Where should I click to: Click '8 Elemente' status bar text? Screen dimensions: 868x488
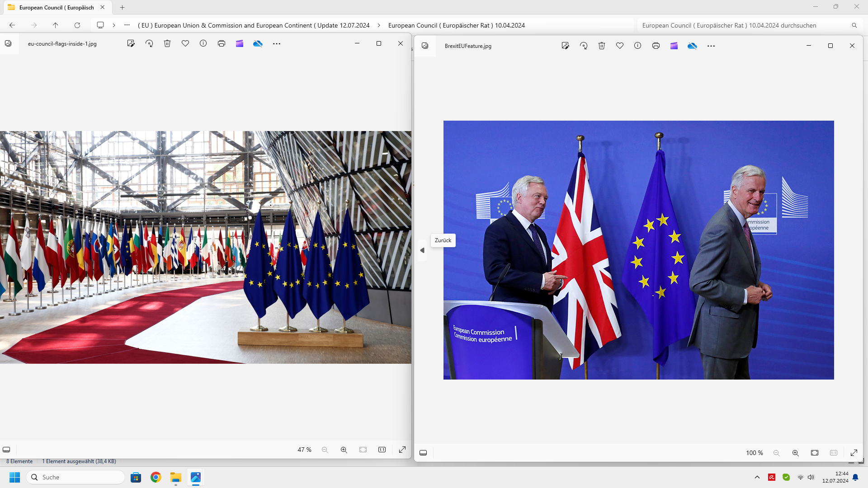19,461
